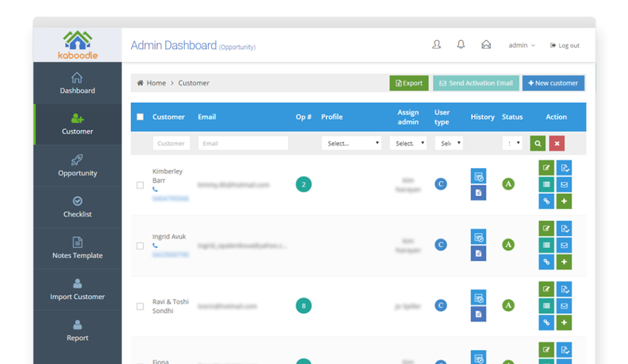Click the Customer name filter field
628x364 pixels.
coord(171,143)
